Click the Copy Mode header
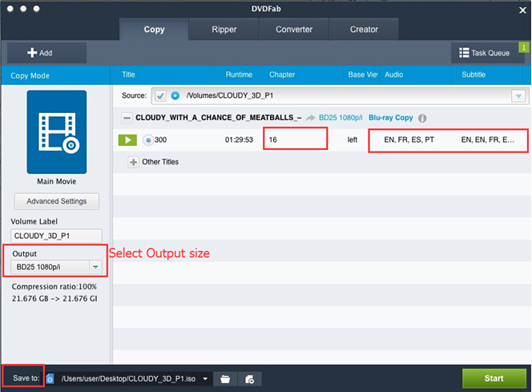532x392 pixels. tap(30, 75)
